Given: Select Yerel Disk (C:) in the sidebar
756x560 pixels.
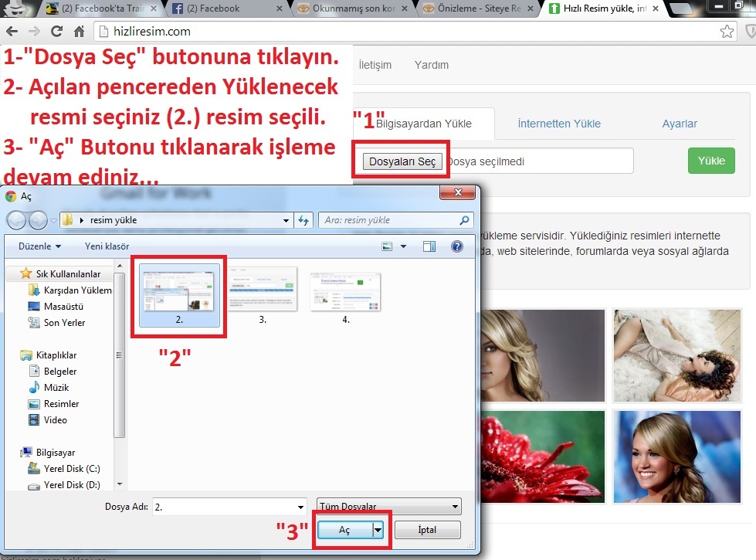Looking at the screenshot, I should (72, 469).
